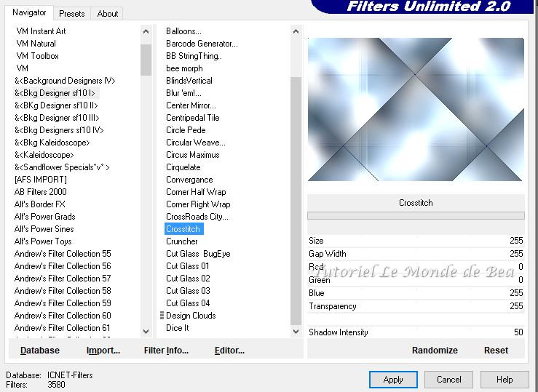Click Import... button
This screenshot has height=392, width=538.
pos(103,351)
